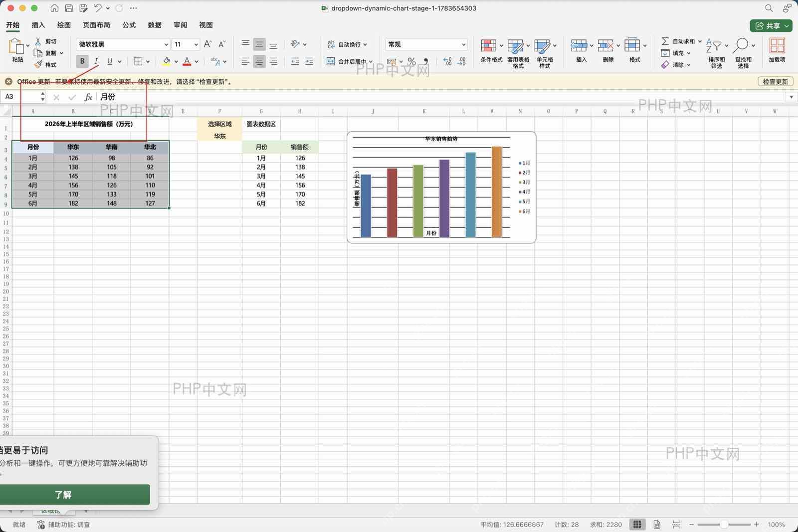Open the 微软雅黑 font name dropdown

pos(166,44)
